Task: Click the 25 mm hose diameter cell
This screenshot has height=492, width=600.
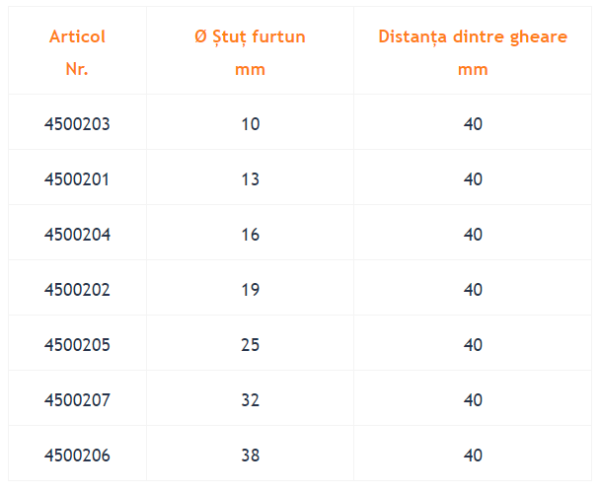Action: pyautogui.click(x=250, y=345)
